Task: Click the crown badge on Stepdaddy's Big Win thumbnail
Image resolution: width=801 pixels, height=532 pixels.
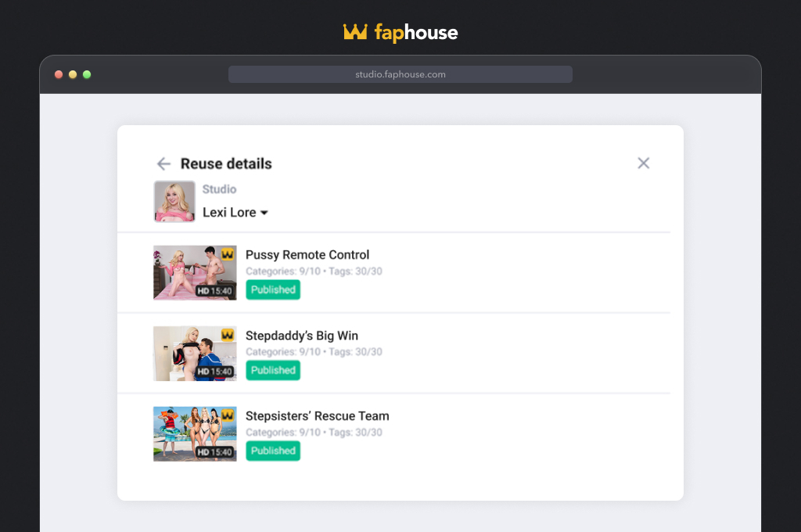Action: [x=228, y=335]
